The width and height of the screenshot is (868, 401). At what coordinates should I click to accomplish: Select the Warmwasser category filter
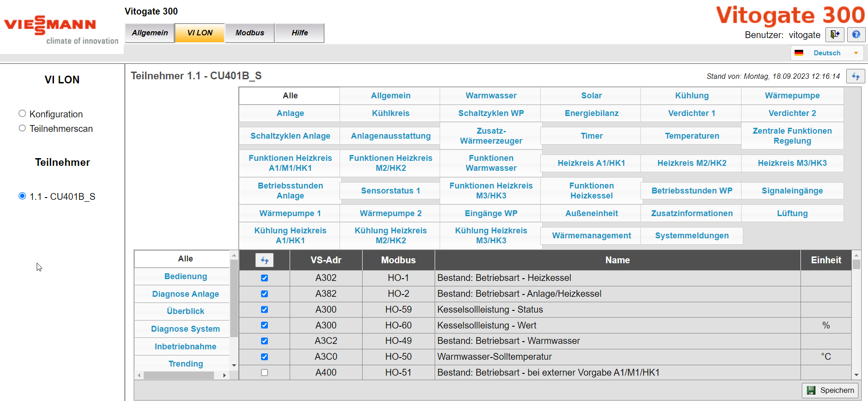491,96
